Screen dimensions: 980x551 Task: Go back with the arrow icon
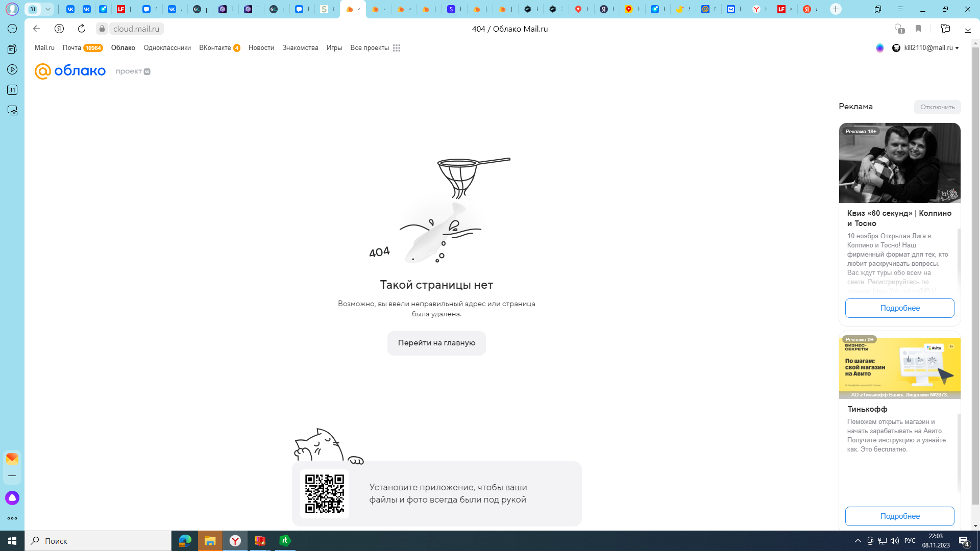tap(37, 29)
